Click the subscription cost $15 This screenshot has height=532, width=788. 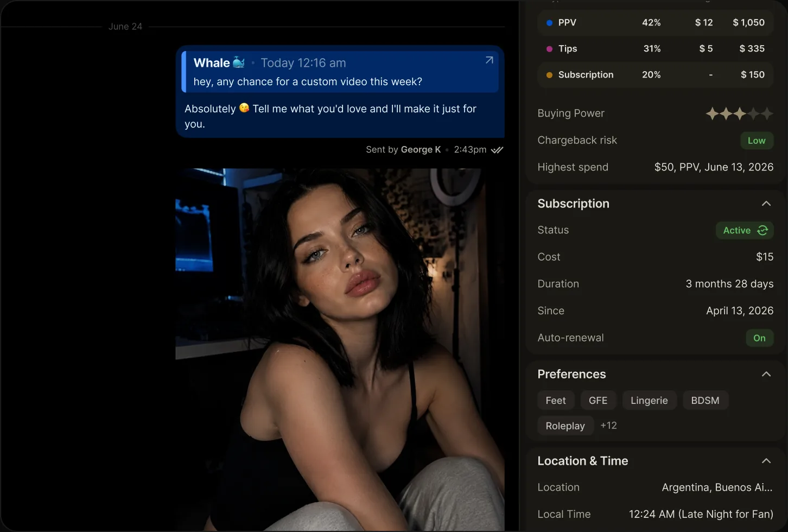765,257
